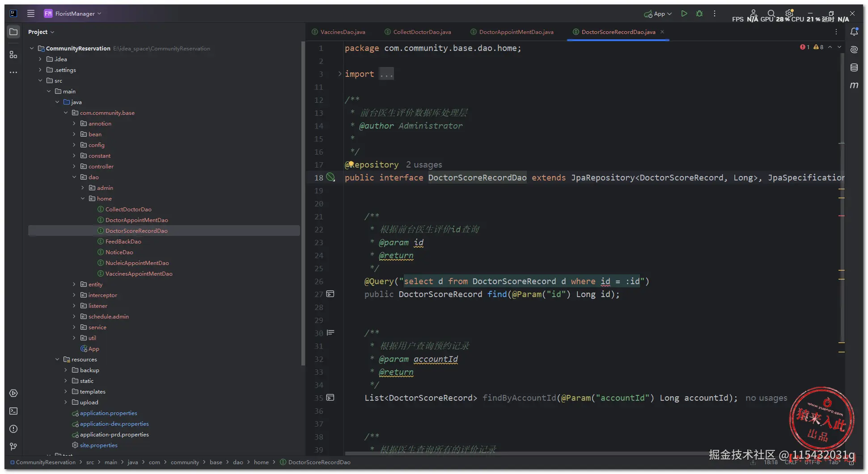The height and width of the screenshot is (474, 868).
Task: Open the AI Assistant panel
Action: click(x=854, y=50)
